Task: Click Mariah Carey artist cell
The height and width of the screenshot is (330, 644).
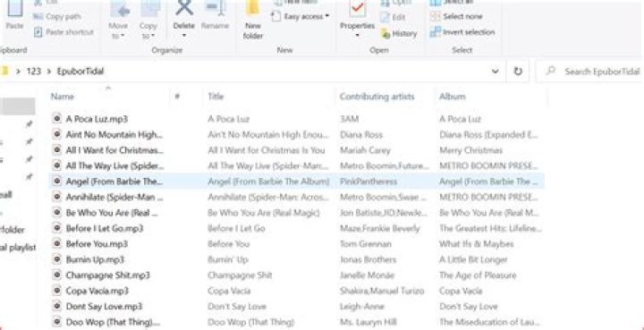Action: [365, 150]
